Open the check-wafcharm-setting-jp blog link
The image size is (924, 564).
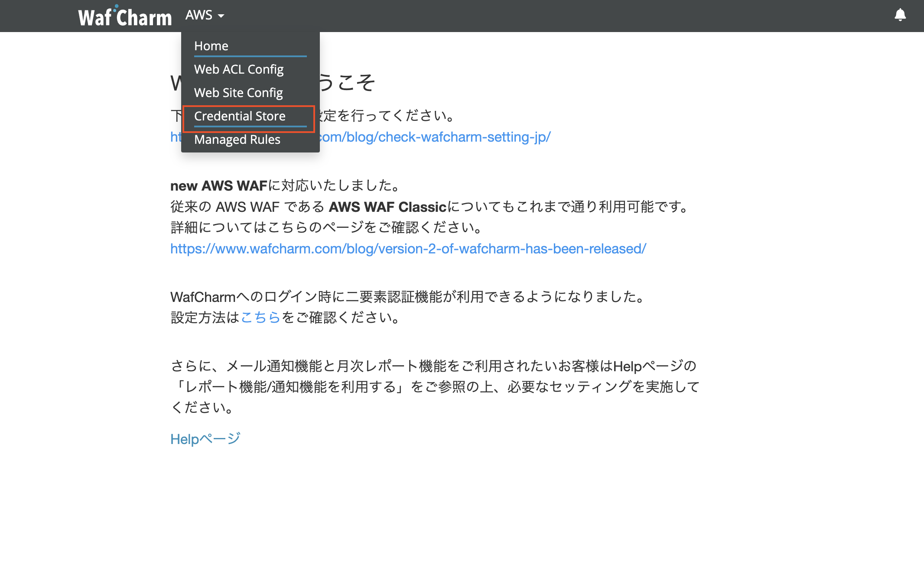[435, 137]
